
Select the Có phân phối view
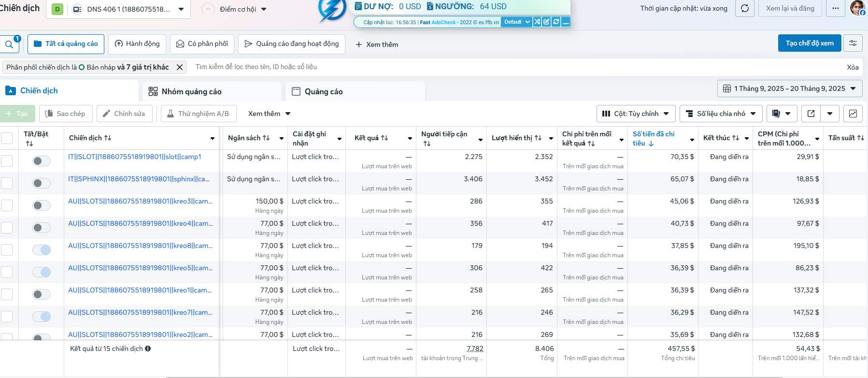(202, 44)
